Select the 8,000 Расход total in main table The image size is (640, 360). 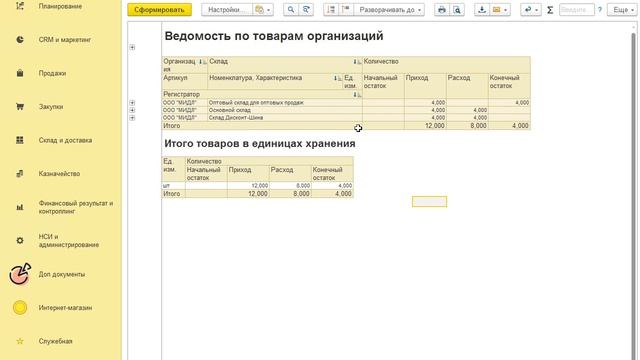(467, 126)
